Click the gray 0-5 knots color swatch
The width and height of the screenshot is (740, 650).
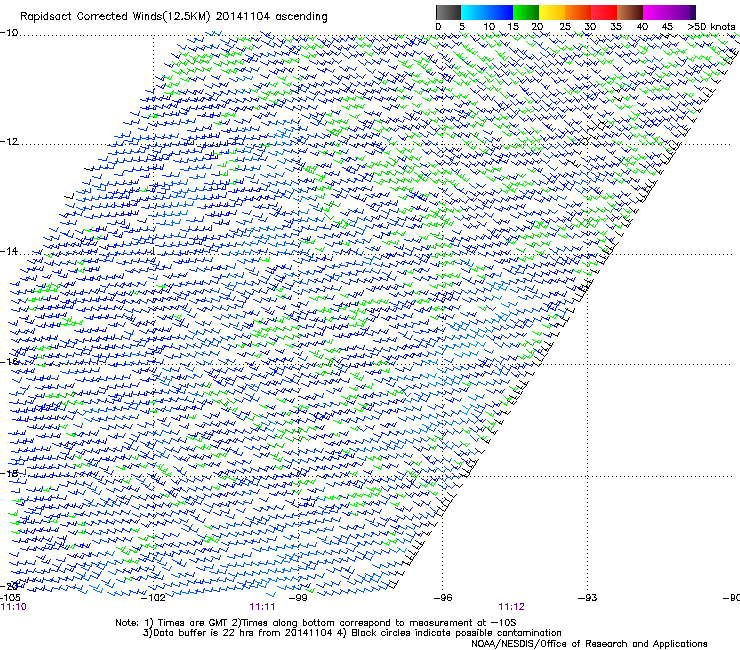[448, 12]
